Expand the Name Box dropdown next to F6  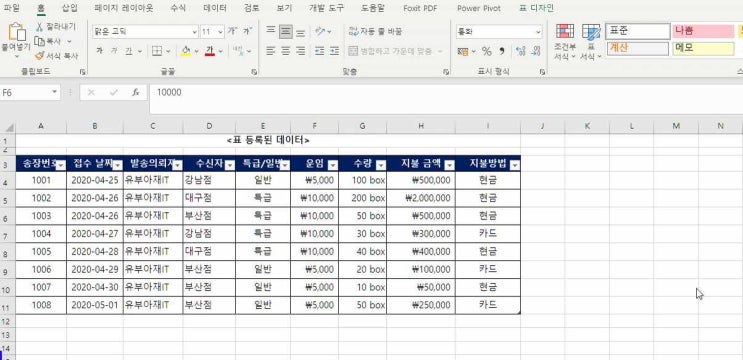click(54, 92)
